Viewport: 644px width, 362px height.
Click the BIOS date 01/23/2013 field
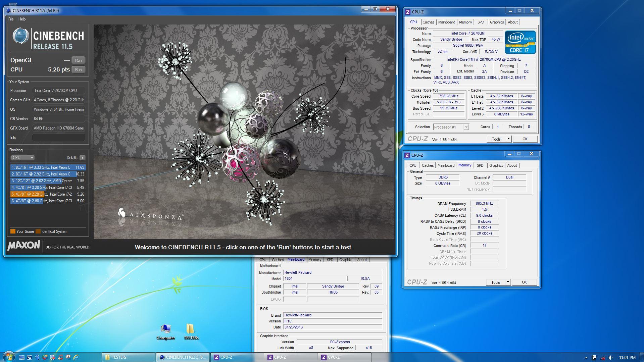[x=333, y=327]
